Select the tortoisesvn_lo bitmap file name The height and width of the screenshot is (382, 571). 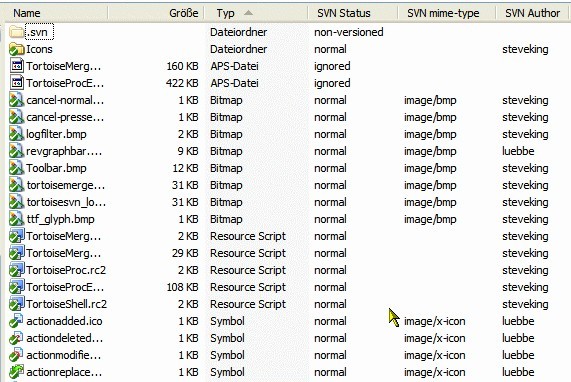click(66, 202)
